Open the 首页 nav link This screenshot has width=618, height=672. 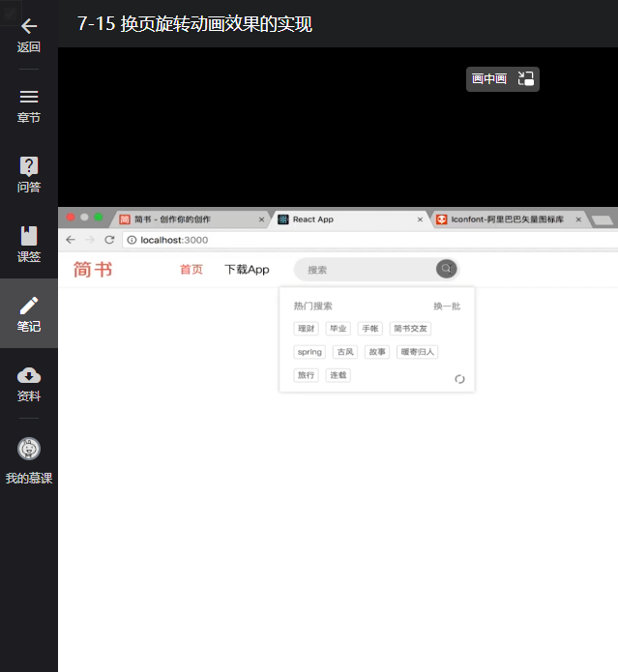click(191, 270)
